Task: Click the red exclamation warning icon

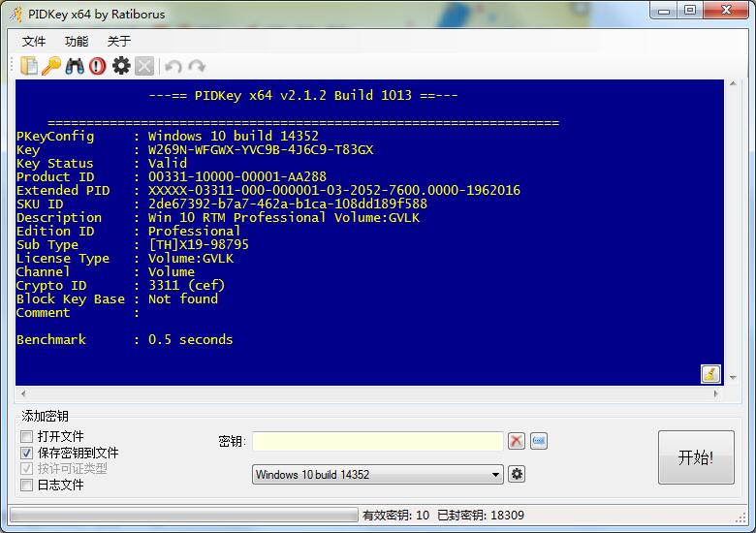Action: (x=97, y=66)
